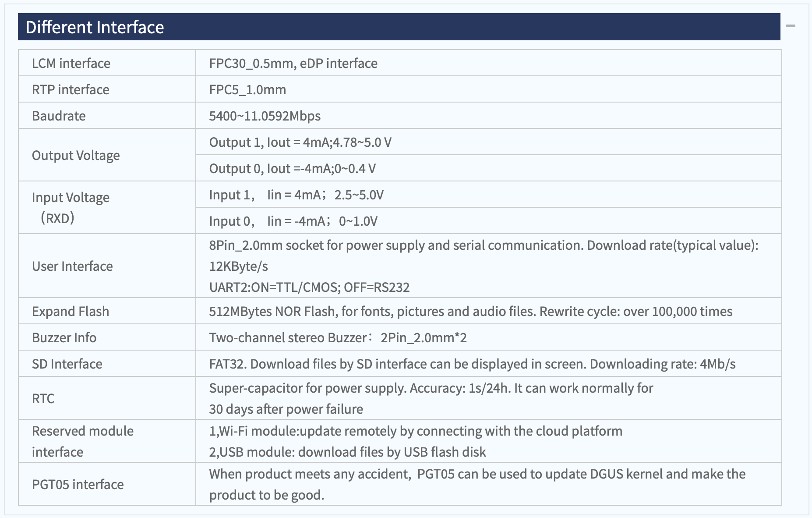Click the 5400~11.0592Mbps value

(265, 116)
